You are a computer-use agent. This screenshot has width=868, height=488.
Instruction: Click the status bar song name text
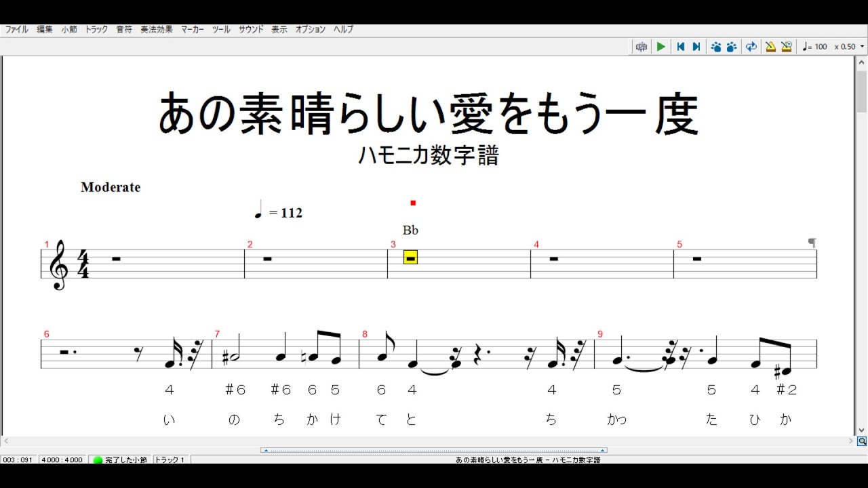click(528, 460)
